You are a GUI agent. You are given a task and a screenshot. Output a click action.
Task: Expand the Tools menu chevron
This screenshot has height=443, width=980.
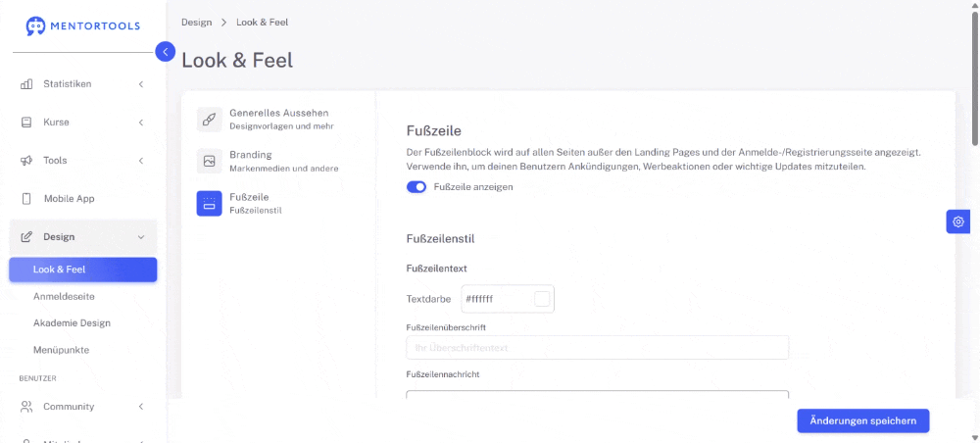tap(141, 161)
